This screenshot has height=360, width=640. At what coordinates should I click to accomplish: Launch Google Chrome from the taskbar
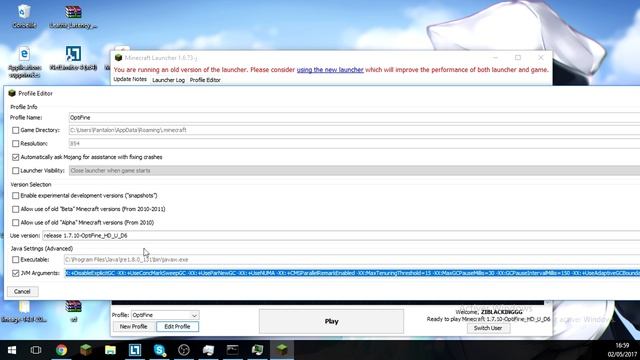tap(61, 350)
